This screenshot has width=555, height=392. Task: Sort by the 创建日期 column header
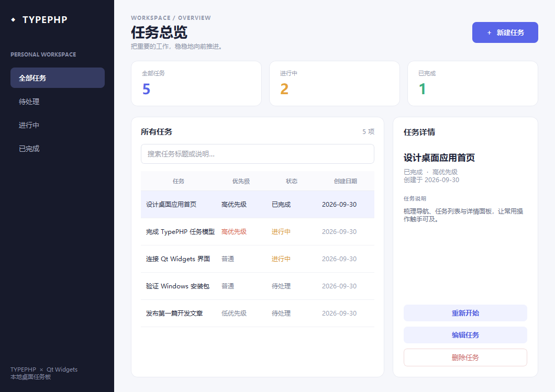pos(346,181)
